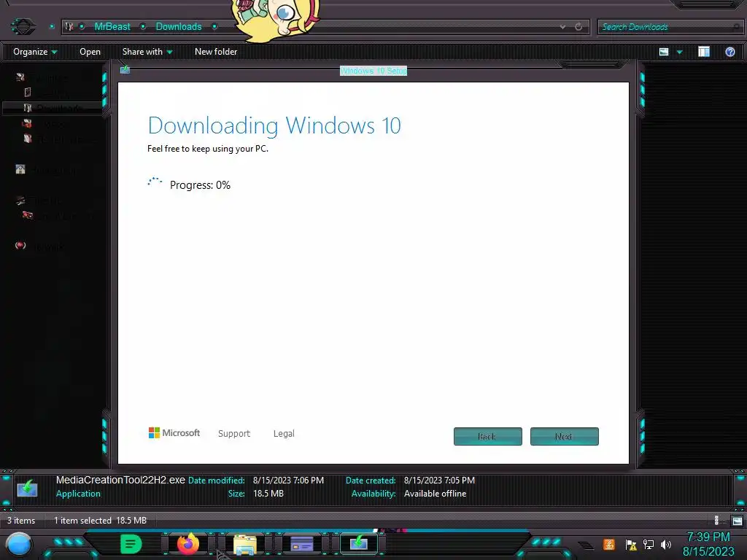Screen dimensions: 747x560
Task: Show hidden tray icons arrow
Action: click(x=586, y=545)
